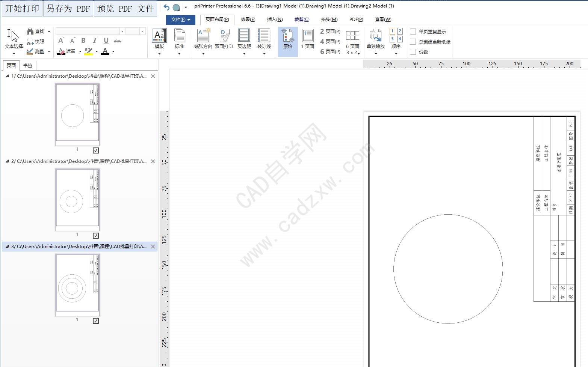Decrease font size with the shrink icon
Image resolution: width=588 pixels, height=367 pixels.
coord(73,41)
